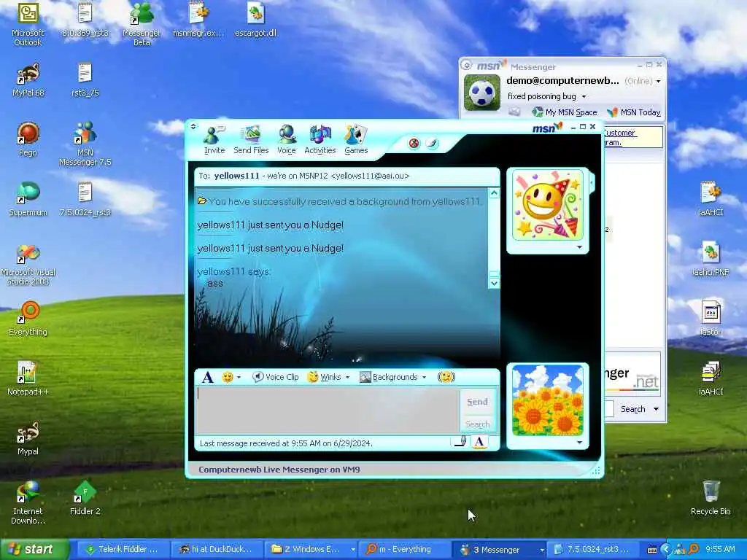Open the Start menu
Image resolution: width=747 pixels, height=560 pixels.
[34, 550]
